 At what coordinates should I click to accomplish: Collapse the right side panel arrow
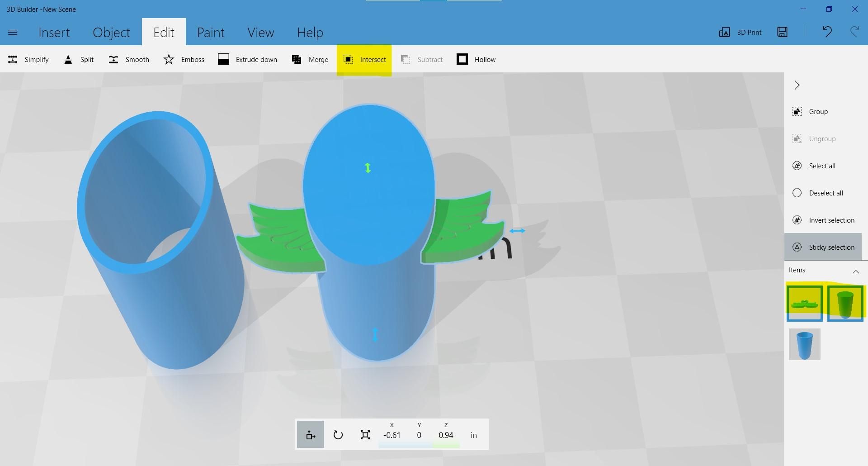coord(797,85)
